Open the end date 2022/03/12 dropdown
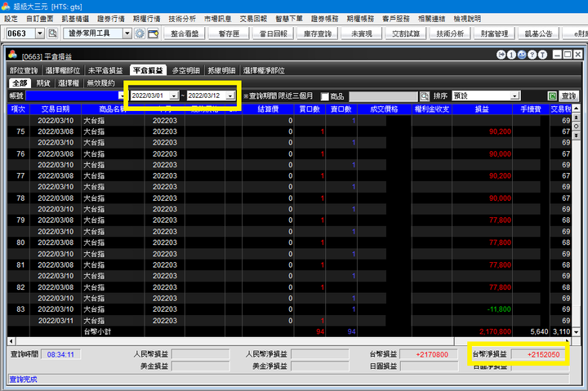Image resolution: width=588 pixels, height=391 pixels. click(x=229, y=96)
